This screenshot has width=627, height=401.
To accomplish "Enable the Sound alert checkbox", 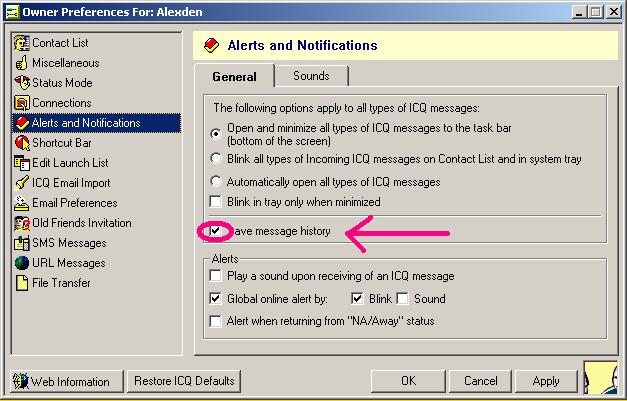I will pyautogui.click(x=403, y=298).
